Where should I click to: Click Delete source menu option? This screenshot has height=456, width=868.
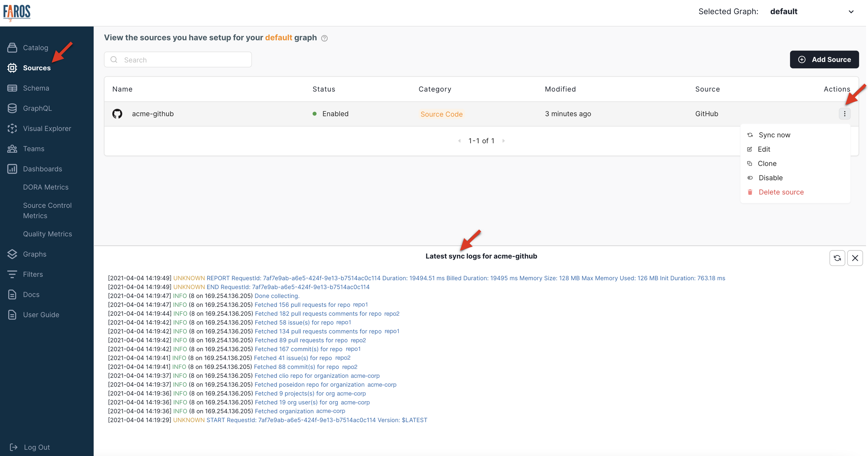pos(781,192)
